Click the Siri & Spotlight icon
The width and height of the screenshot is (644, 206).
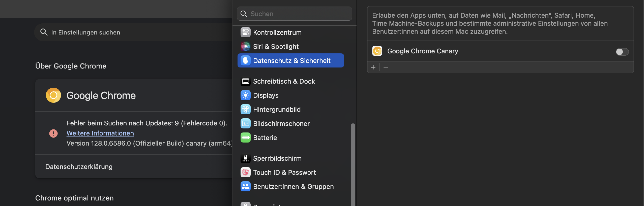pos(245,47)
